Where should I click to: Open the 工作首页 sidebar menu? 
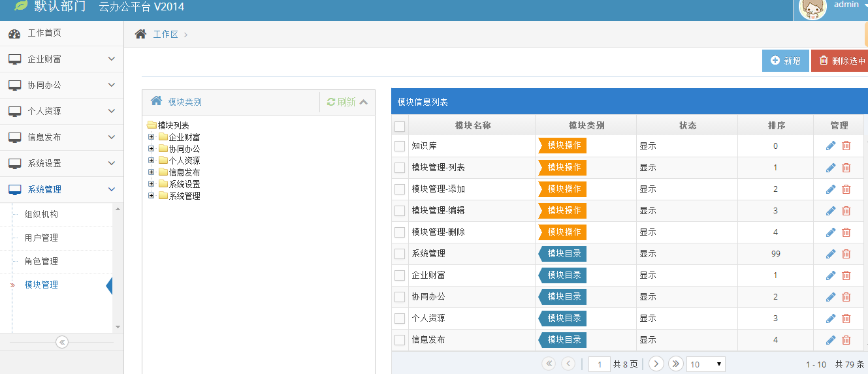pyautogui.click(x=61, y=33)
